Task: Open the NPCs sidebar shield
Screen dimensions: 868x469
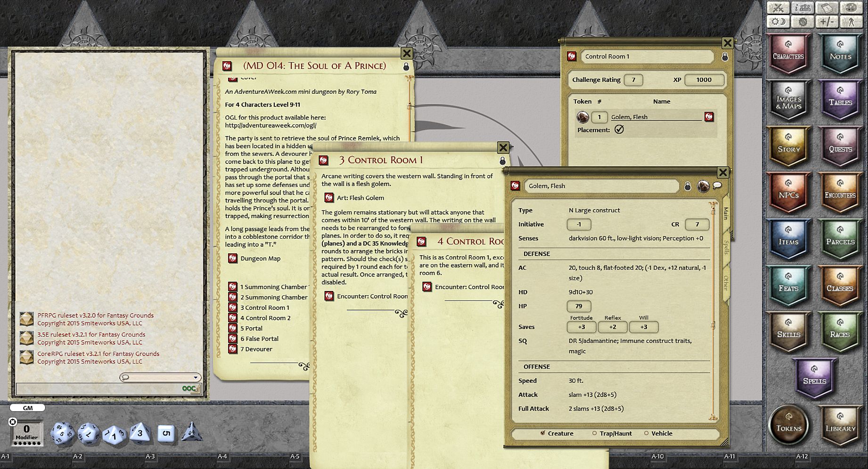Action: click(788, 192)
